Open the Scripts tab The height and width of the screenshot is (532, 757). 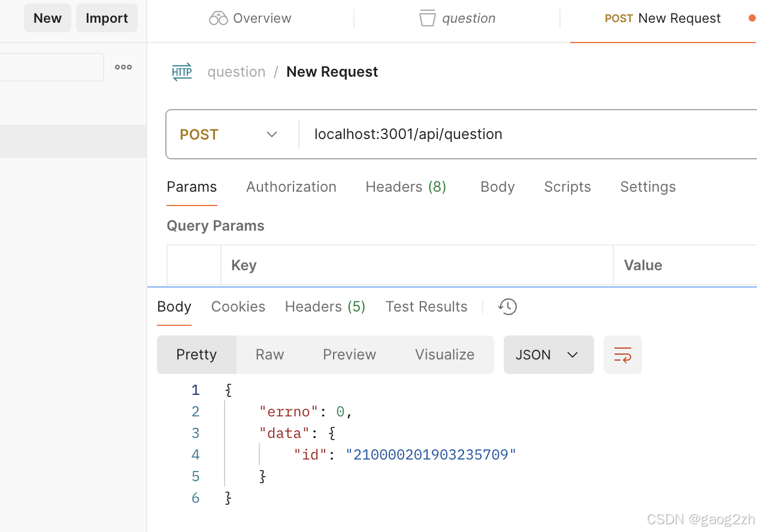(x=567, y=187)
